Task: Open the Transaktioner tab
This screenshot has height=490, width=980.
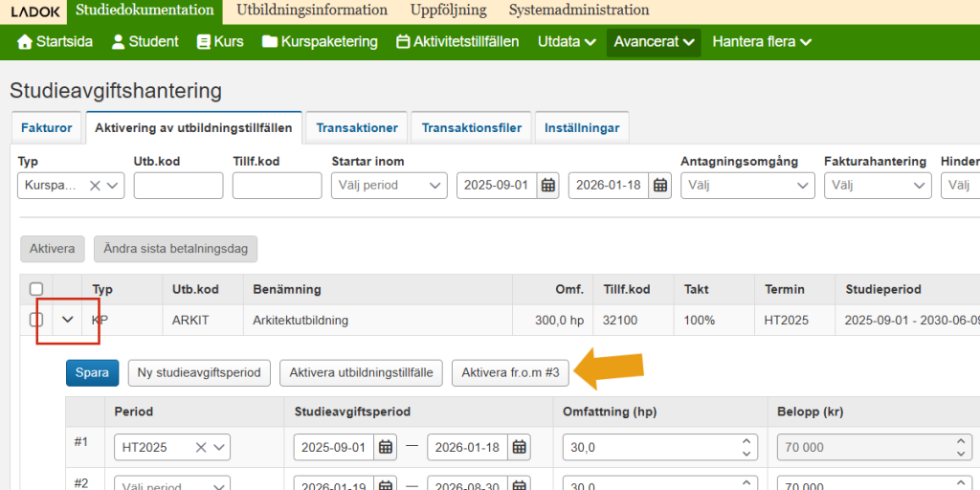Action: click(x=357, y=128)
